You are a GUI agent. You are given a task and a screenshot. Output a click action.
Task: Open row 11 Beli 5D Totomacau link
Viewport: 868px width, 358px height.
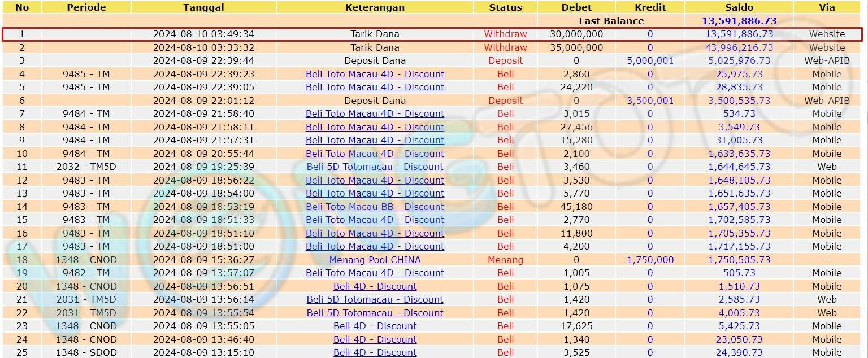click(375, 167)
